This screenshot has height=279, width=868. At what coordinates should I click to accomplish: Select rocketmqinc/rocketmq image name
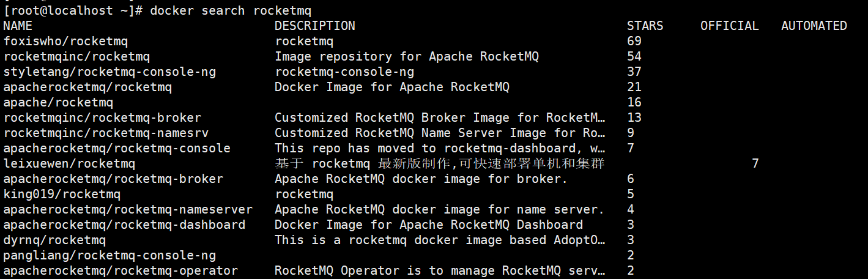pos(76,56)
